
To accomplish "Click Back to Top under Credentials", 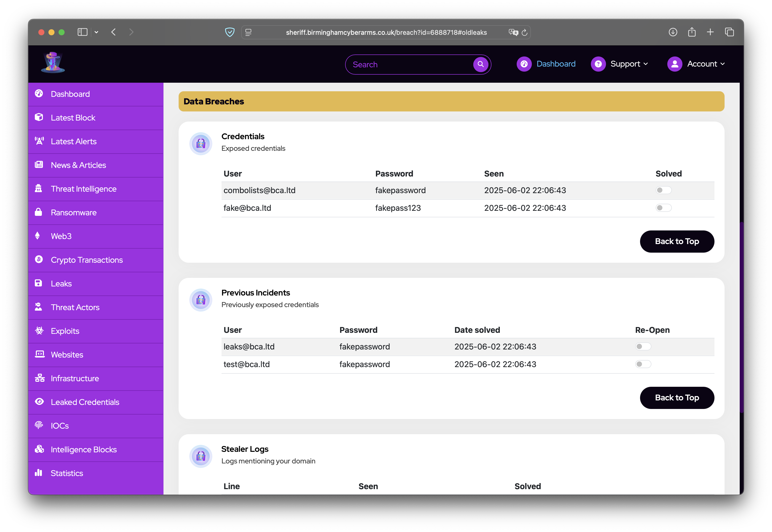I will click(677, 241).
